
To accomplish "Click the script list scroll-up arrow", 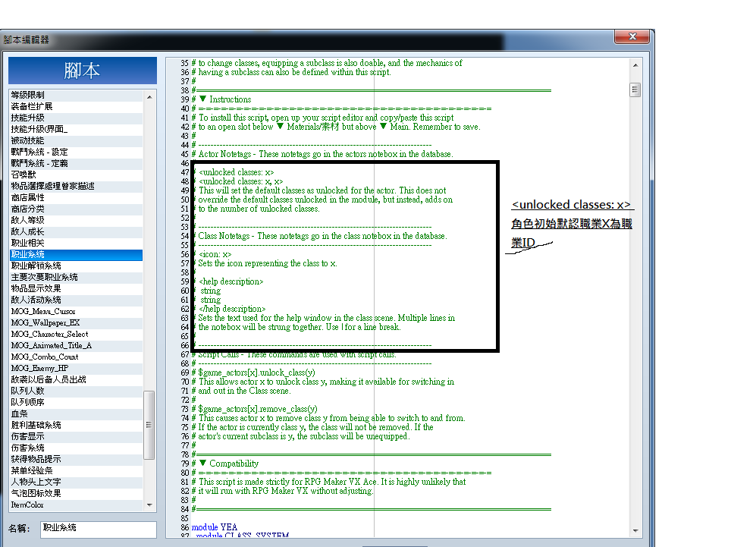I will (x=149, y=97).
